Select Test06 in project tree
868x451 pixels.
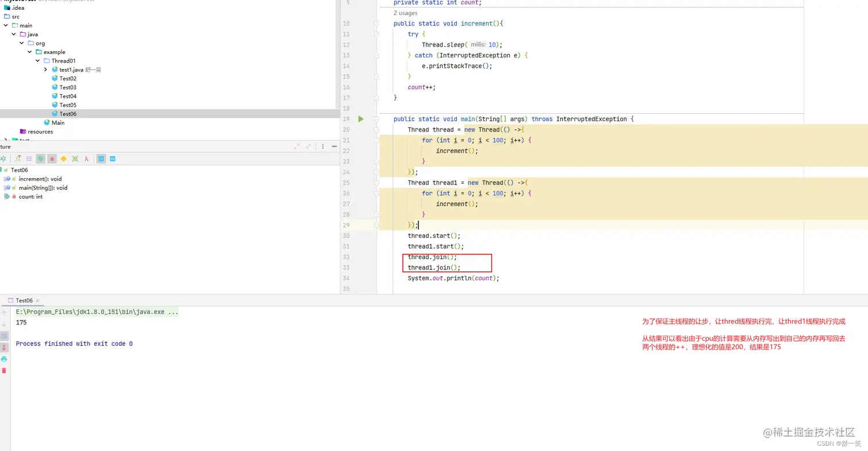coord(68,114)
